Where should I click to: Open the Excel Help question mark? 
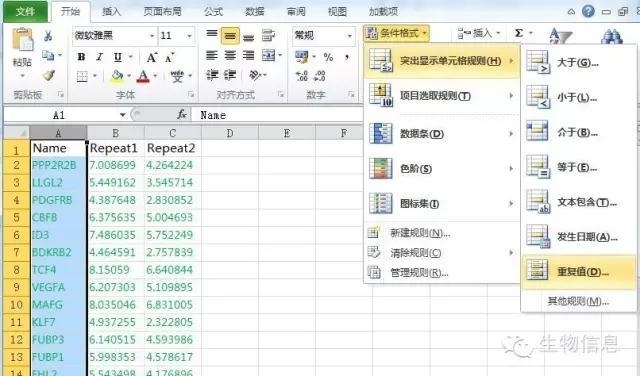click(588, 11)
